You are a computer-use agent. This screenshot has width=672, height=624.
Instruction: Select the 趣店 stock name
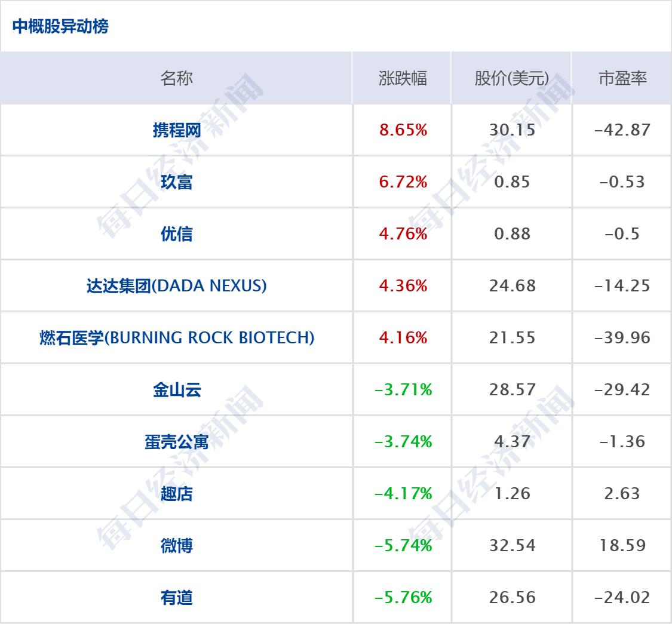tap(177, 494)
